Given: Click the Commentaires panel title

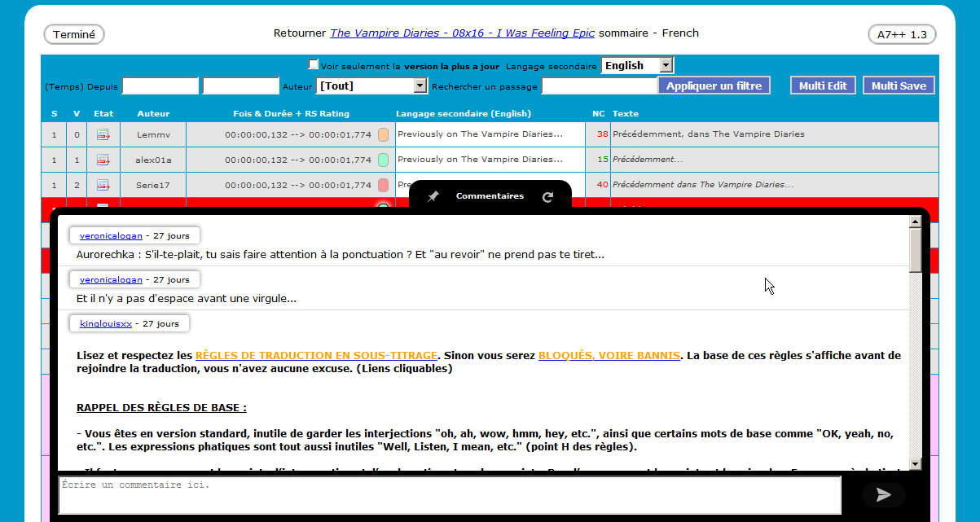Looking at the screenshot, I should pos(490,196).
